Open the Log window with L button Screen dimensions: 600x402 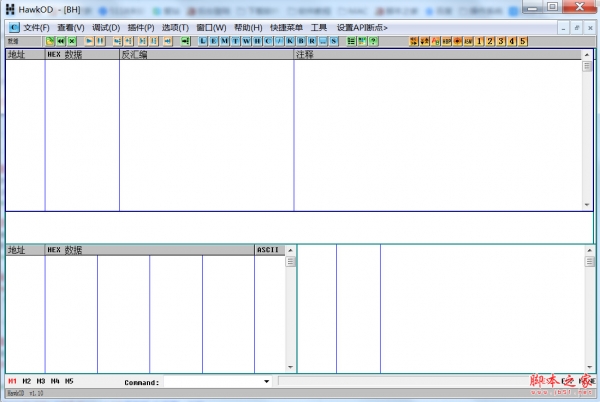click(203, 42)
